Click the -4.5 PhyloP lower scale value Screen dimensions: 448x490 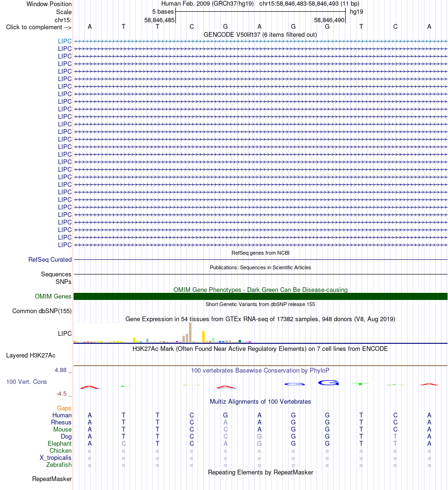pyautogui.click(x=61, y=394)
